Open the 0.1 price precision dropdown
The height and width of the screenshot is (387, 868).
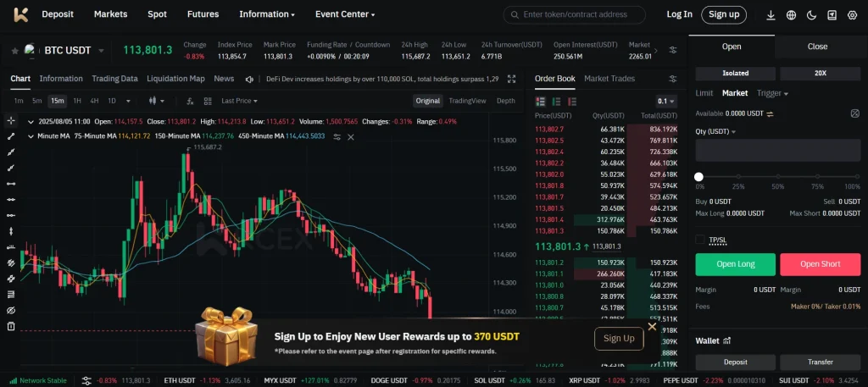(666, 101)
